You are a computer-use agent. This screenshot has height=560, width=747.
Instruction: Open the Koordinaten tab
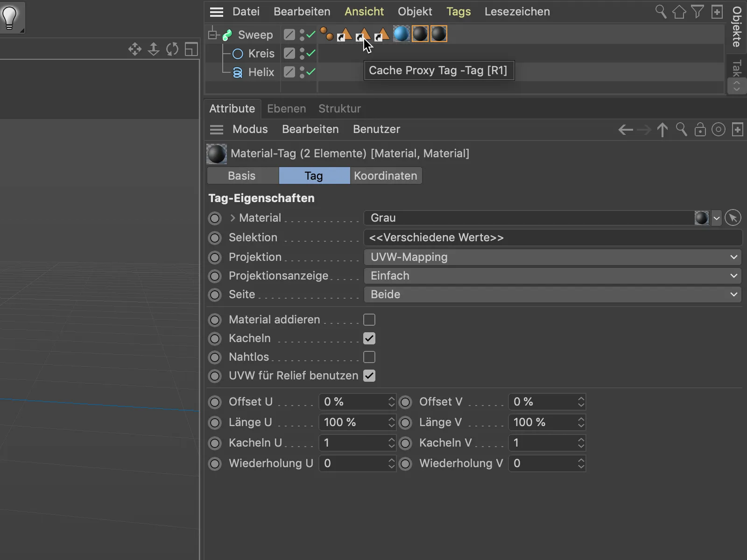[386, 176]
